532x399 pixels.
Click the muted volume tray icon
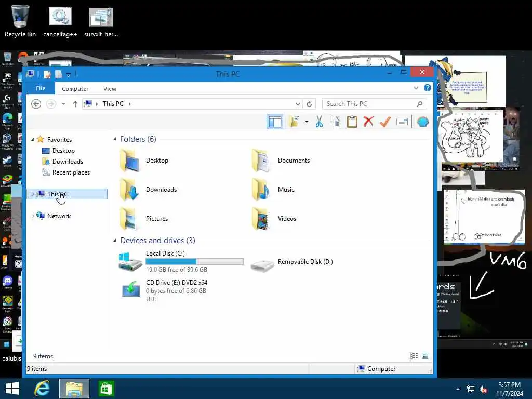pos(484,389)
